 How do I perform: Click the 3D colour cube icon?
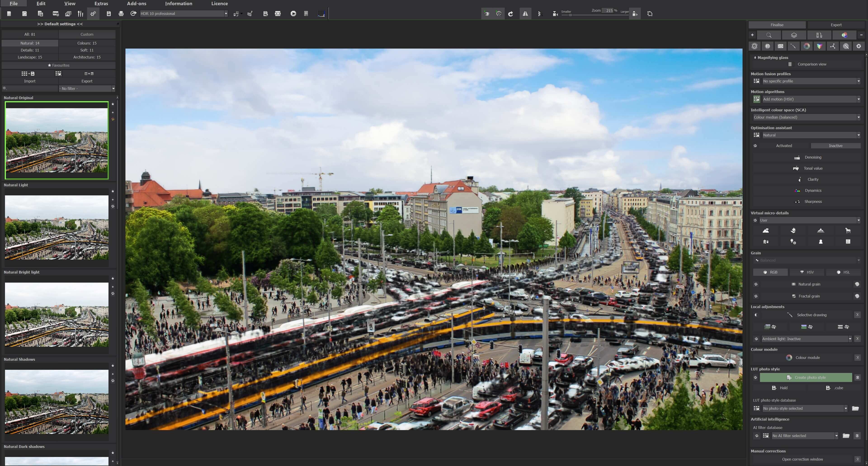click(819, 46)
